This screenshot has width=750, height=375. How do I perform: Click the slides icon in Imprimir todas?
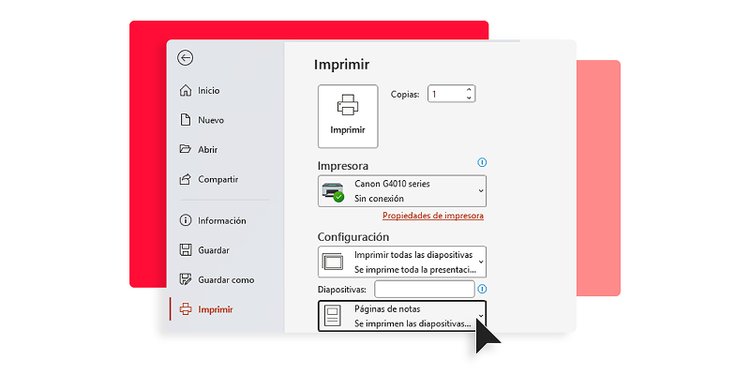pos(333,262)
